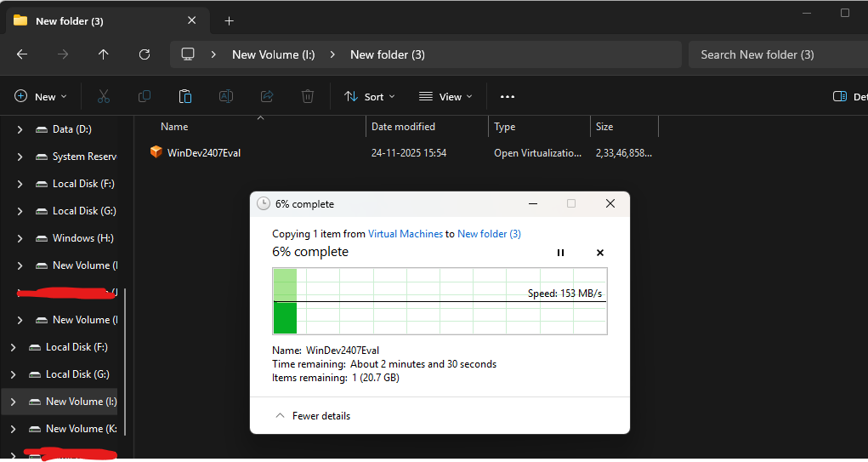
Task: Pause the file copy operation
Action: click(560, 253)
